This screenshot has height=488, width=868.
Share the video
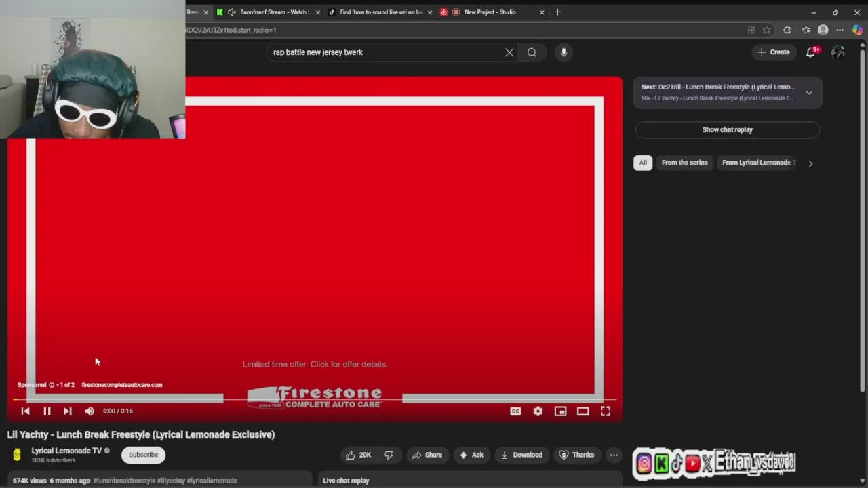427,455
